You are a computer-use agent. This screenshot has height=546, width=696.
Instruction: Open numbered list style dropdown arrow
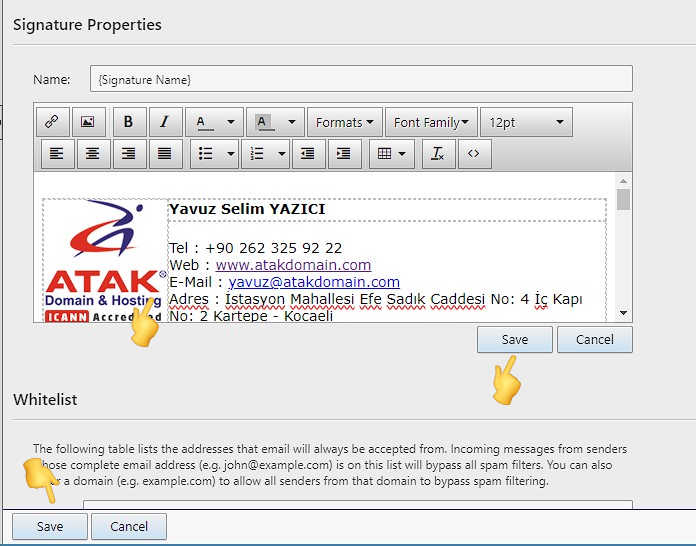pyautogui.click(x=282, y=154)
